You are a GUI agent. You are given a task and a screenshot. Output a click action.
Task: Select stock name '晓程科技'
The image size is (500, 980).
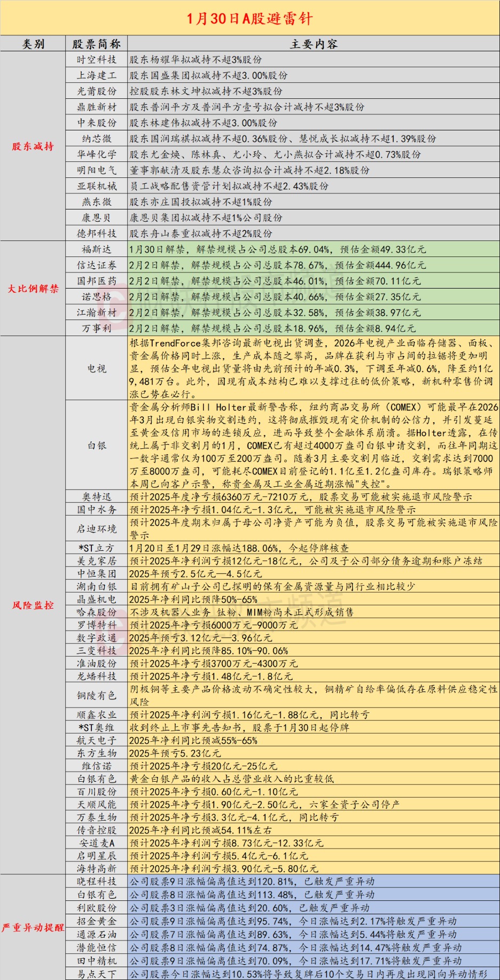97,881
